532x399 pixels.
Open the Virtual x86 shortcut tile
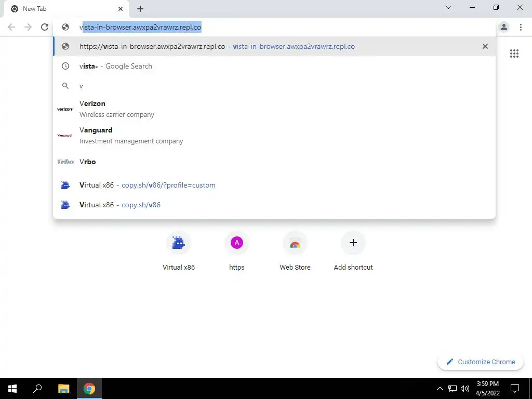179,251
